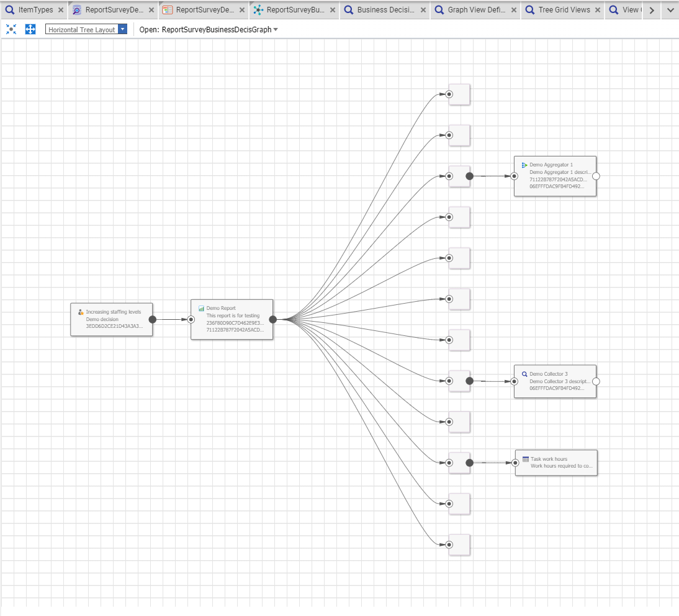The image size is (679, 616).
Task: Click the magnifier icon on Business Decisi... tab
Action: 349,10
